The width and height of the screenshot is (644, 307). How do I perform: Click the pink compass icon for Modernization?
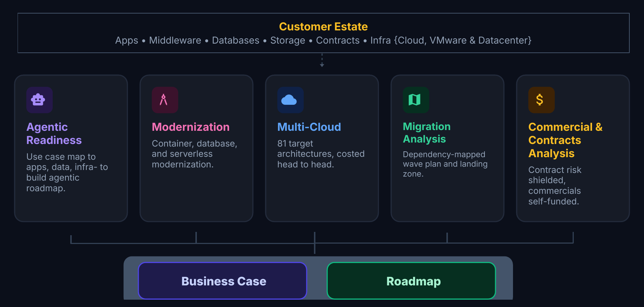[165, 100]
